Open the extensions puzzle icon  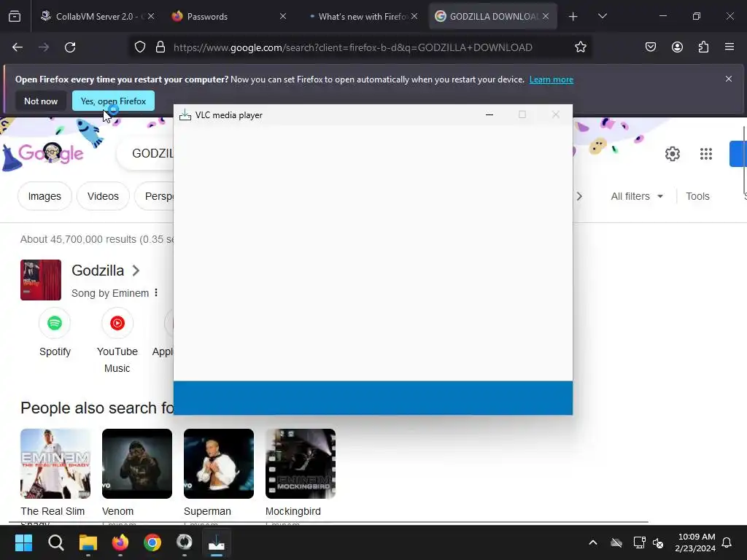point(703,47)
